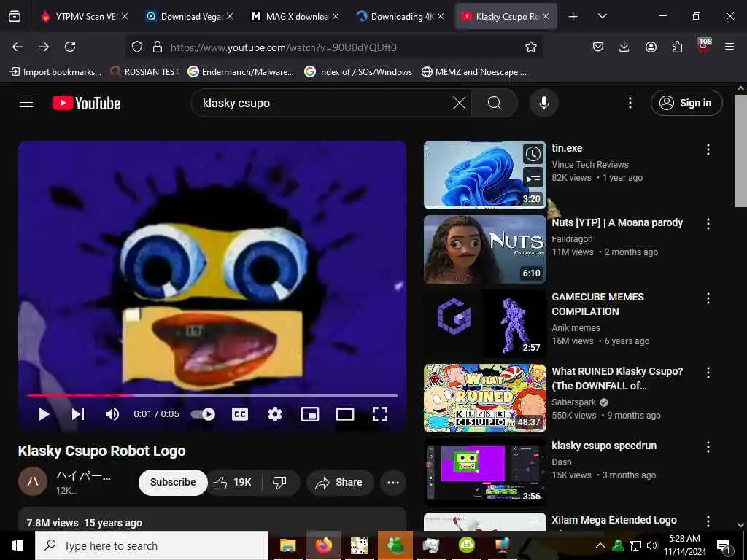
Task: Reload the current page
Action: coord(70,47)
